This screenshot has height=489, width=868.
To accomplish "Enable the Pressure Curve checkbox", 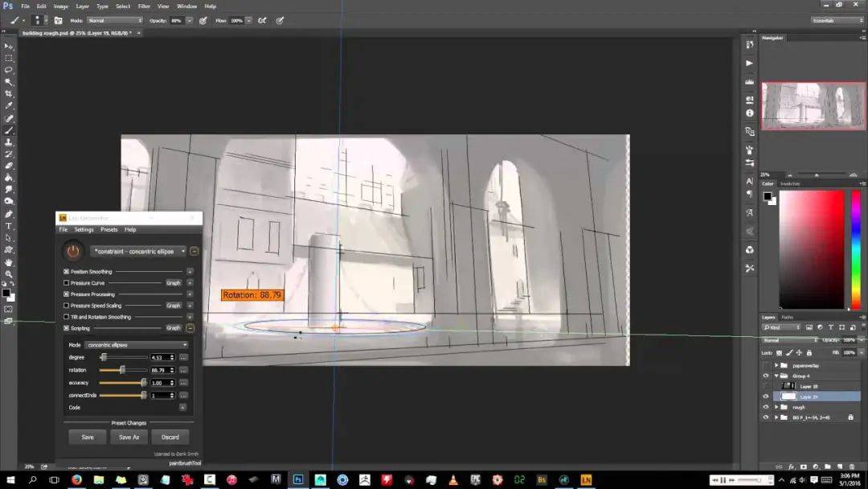I will 67,283.
